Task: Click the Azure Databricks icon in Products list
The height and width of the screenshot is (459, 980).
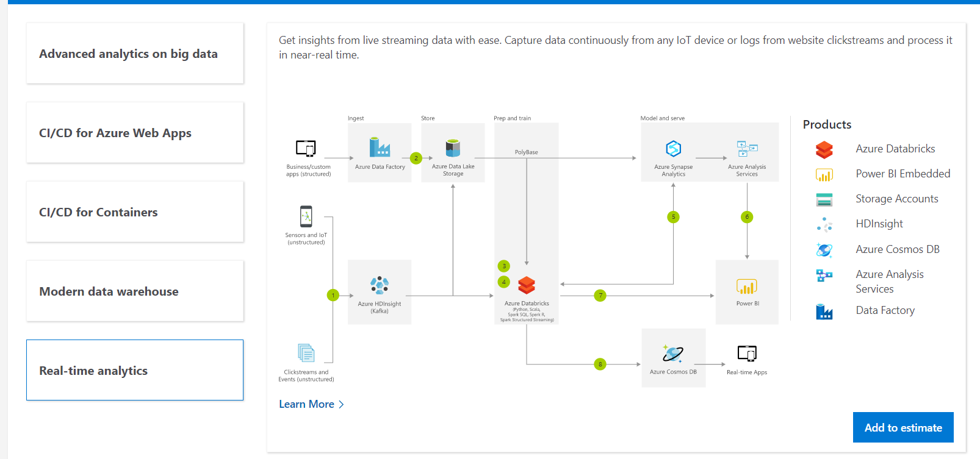Action: click(824, 149)
